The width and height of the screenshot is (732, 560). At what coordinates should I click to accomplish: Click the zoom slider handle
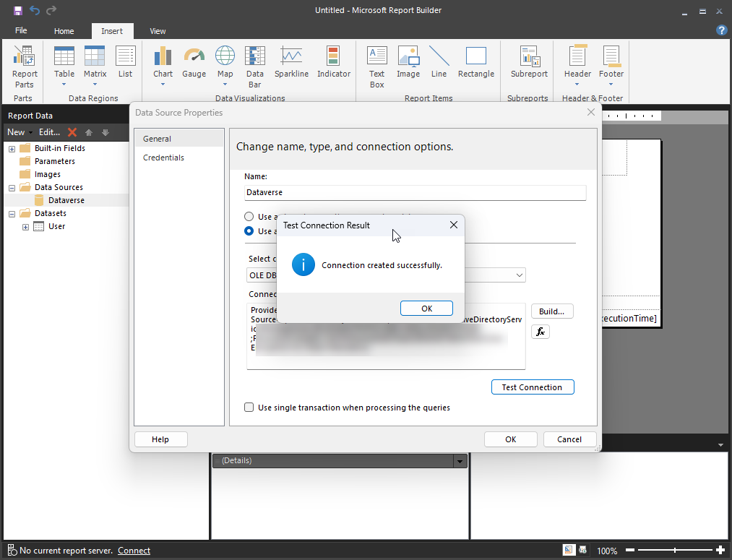coord(675,551)
